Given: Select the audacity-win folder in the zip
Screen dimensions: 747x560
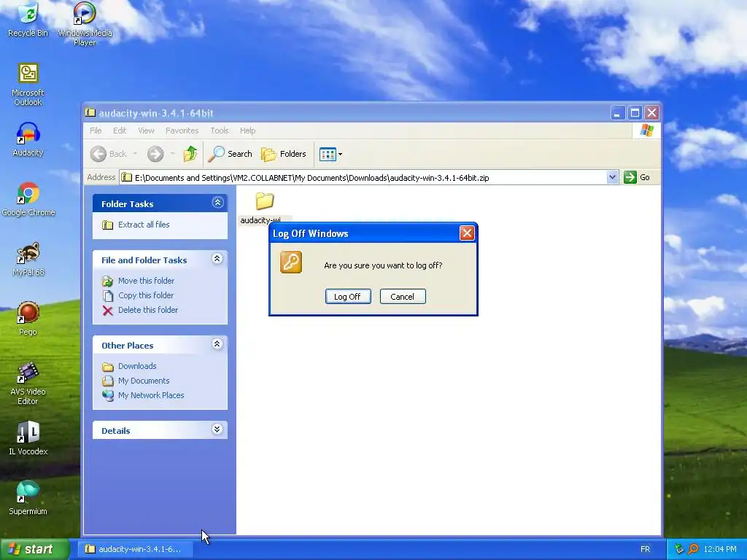Looking at the screenshot, I should 265,208.
